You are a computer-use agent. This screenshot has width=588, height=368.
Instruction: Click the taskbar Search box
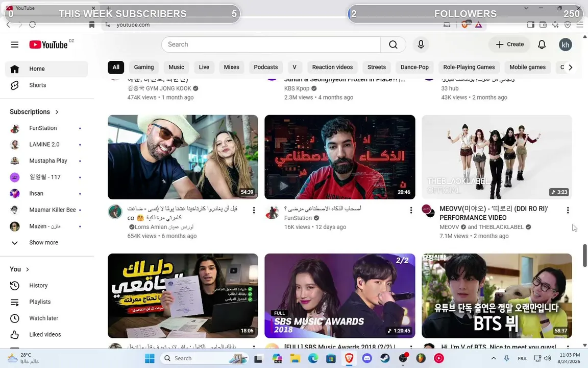coord(205,358)
